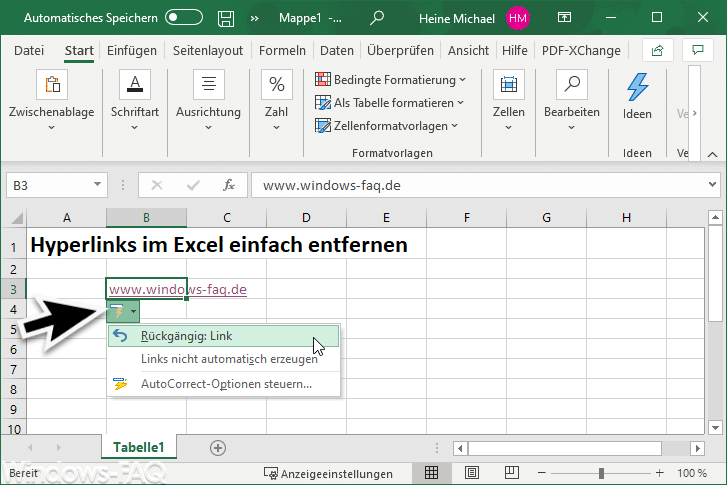Click vertical scrollbar down arrow
Screen dimensions: 727x485
coord(715,428)
